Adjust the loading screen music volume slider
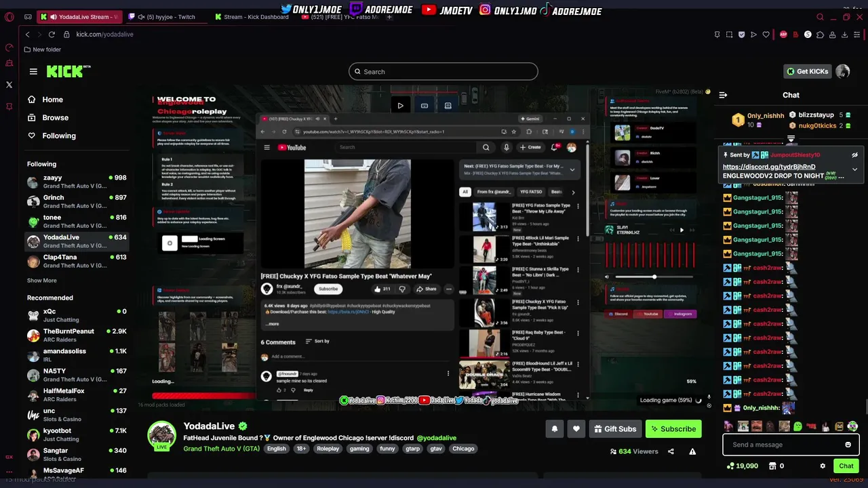 (x=654, y=277)
